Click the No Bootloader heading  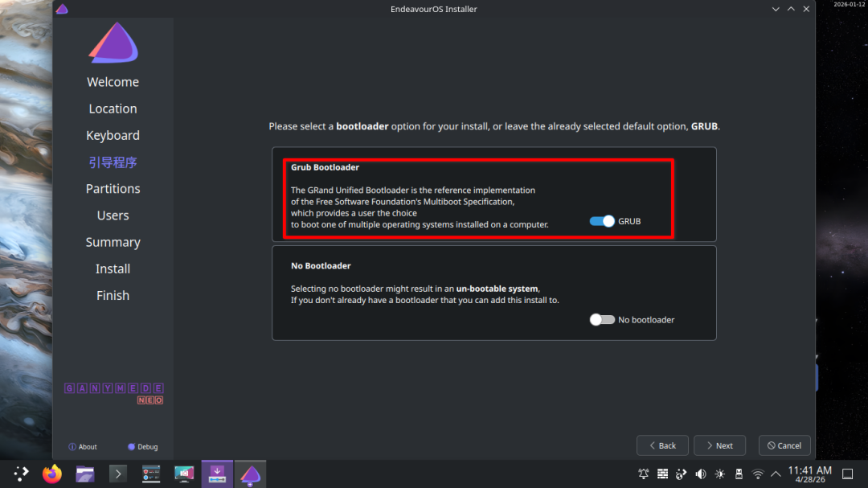click(x=321, y=266)
